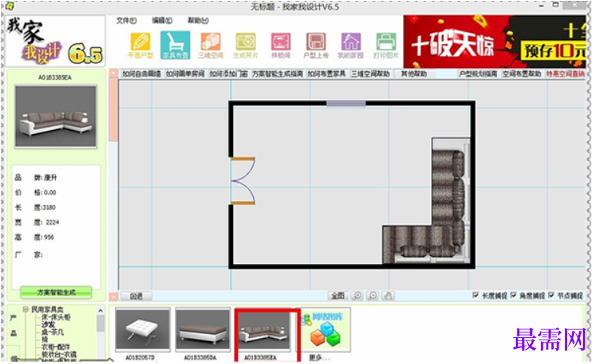Image resolution: width=601 pixels, height=364 pixels.
Task: Open the 方案智能生成指南 tab
Action: [x=277, y=73]
